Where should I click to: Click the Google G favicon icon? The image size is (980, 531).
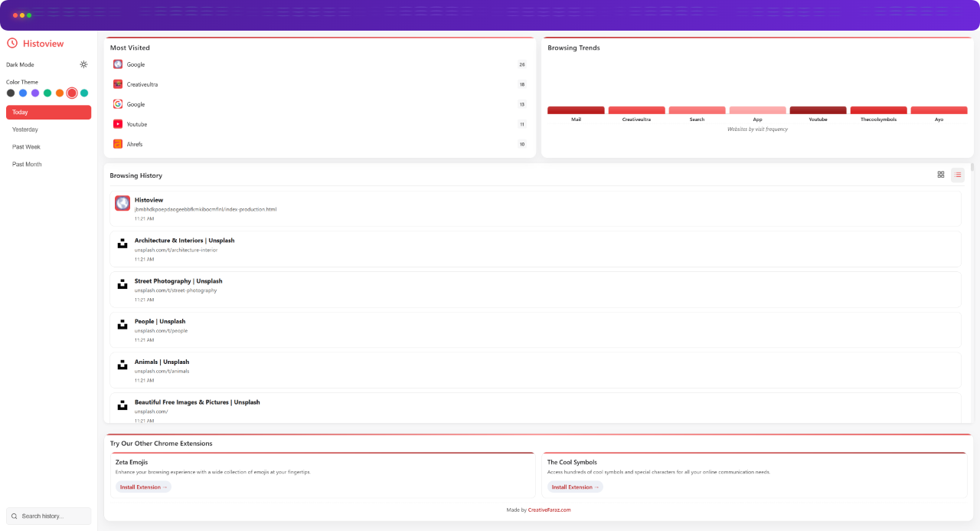(118, 104)
